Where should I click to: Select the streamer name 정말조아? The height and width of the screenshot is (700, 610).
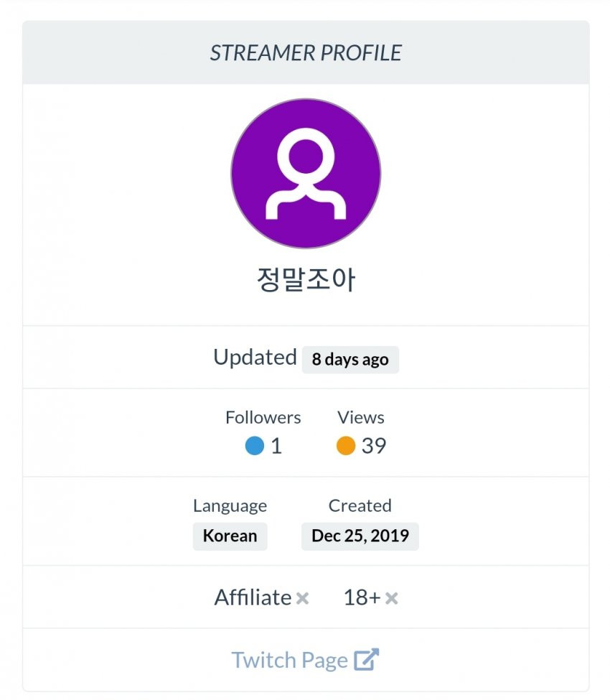(306, 279)
